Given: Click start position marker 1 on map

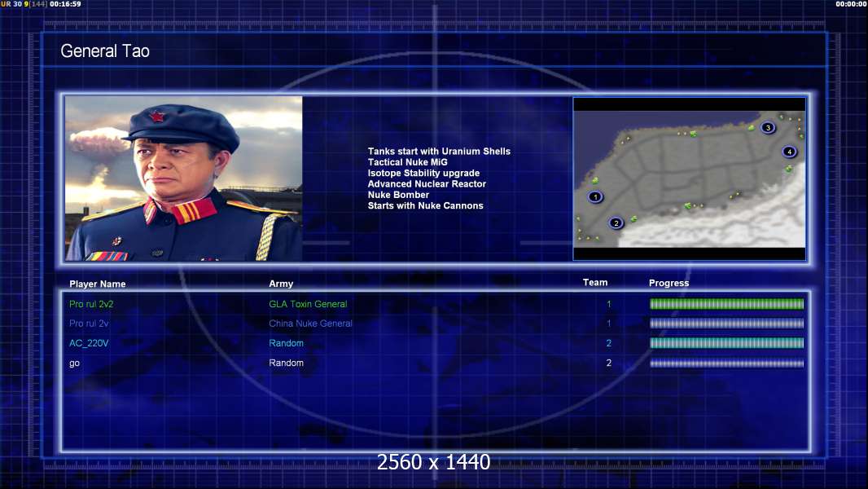Looking at the screenshot, I should coord(595,196).
